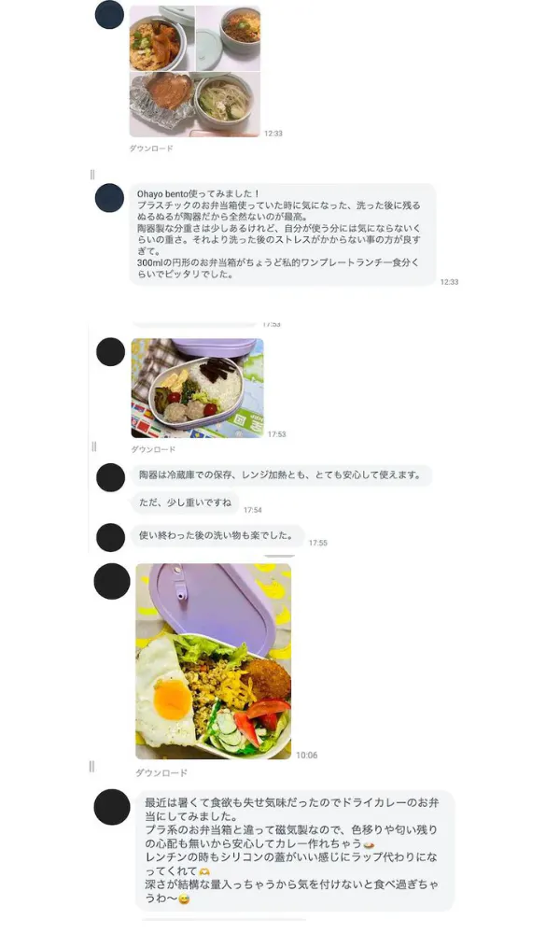This screenshot has width=560, height=934.
Task: Click the ダウンロード link below the 17:53 photo
Action: (153, 449)
